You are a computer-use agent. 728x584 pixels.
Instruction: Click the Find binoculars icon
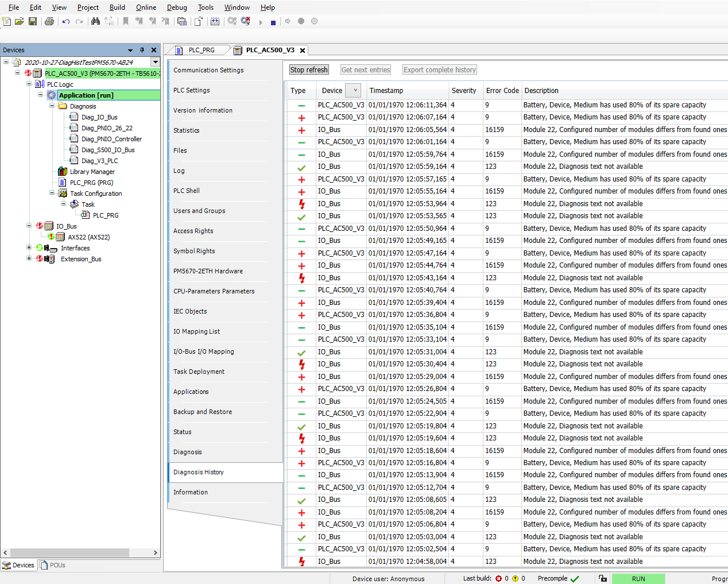pyautogui.click(x=95, y=21)
